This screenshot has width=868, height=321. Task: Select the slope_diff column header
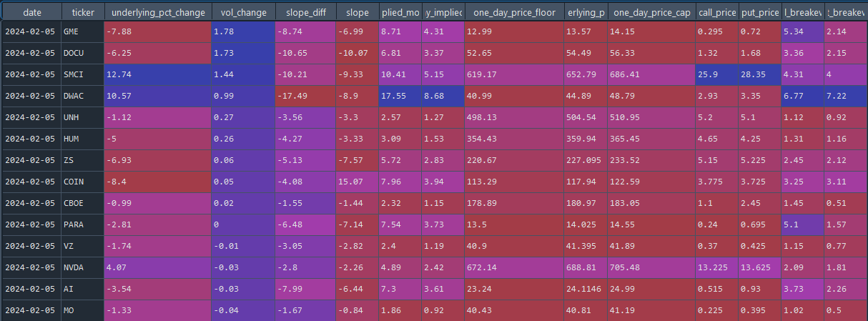(305, 11)
